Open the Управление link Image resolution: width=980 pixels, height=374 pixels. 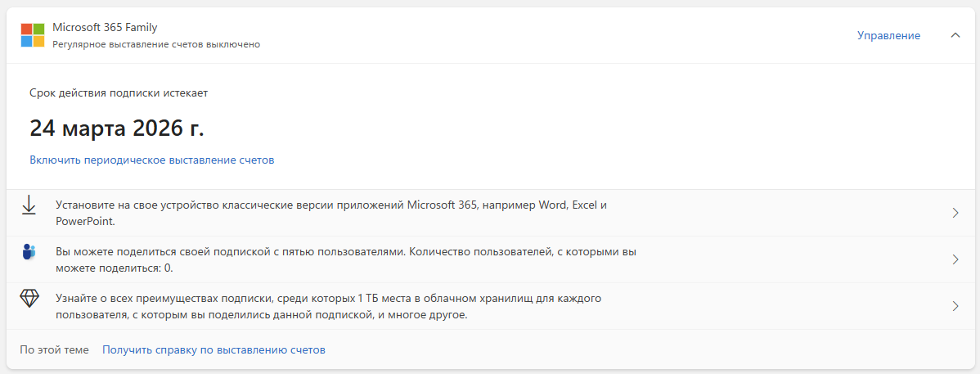pyautogui.click(x=888, y=36)
